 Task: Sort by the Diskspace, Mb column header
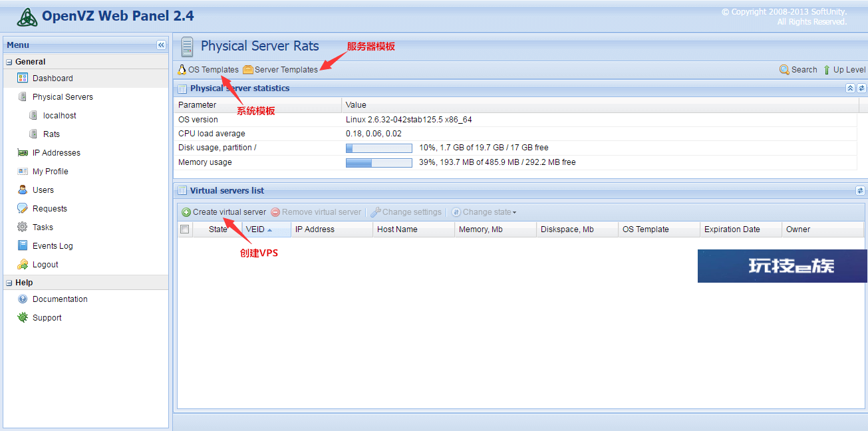[577, 229]
